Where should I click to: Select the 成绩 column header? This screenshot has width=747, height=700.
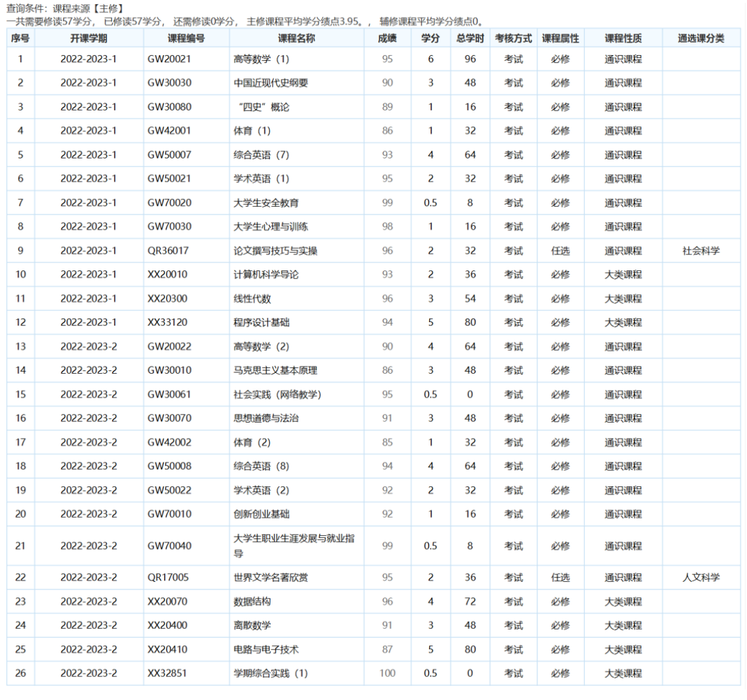point(387,38)
